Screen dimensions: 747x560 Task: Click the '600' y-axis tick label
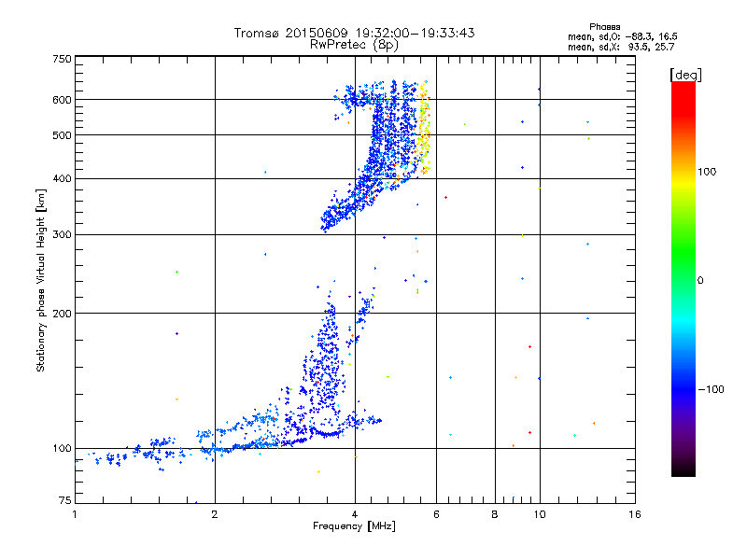point(62,100)
